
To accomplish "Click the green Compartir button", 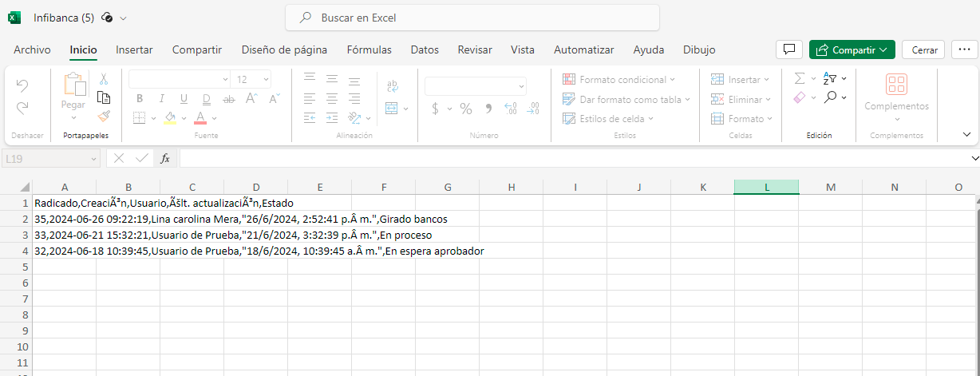I will [852, 49].
